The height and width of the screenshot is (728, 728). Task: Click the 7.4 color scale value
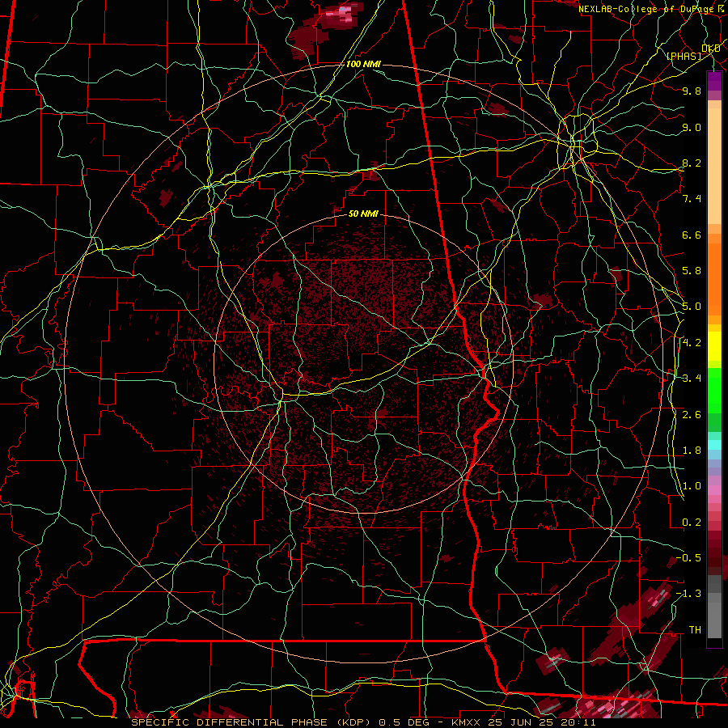(x=692, y=199)
